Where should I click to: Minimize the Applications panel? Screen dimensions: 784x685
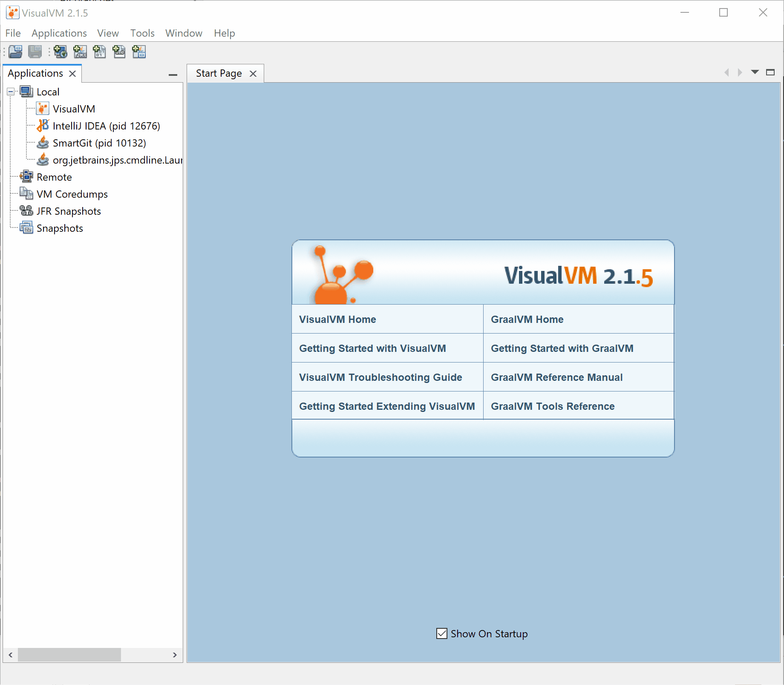point(173,75)
